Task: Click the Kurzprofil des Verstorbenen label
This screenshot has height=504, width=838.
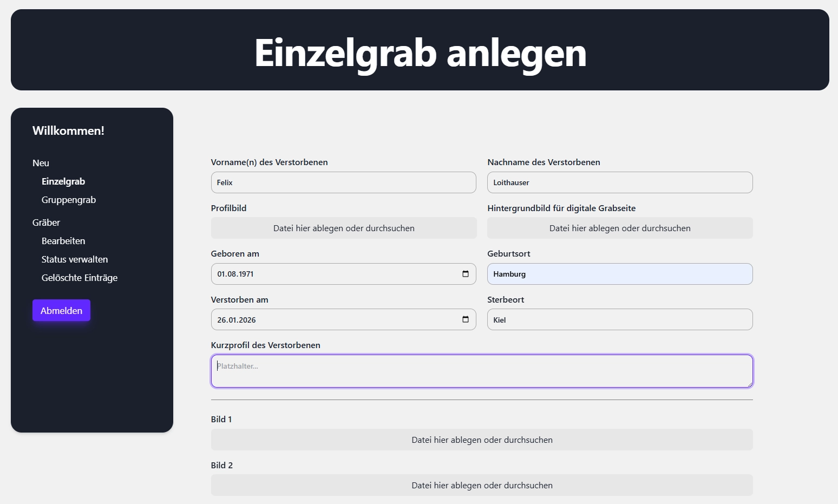Action: click(x=265, y=345)
